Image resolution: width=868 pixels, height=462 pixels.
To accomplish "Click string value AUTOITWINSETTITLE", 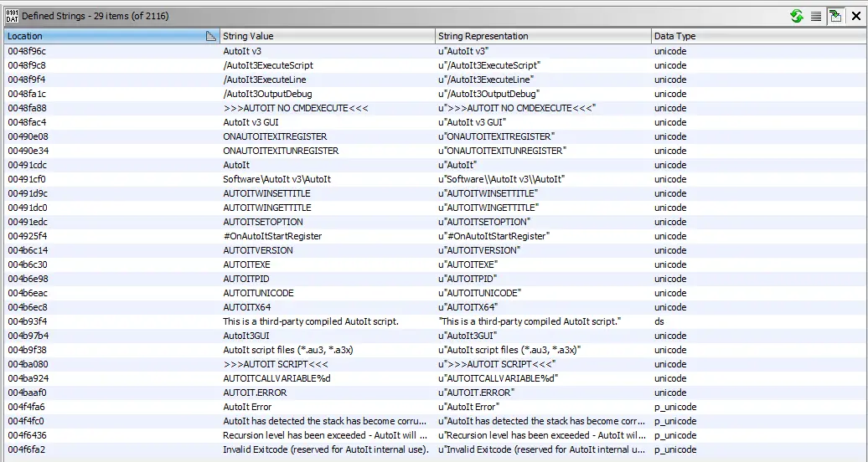I will pos(266,193).
